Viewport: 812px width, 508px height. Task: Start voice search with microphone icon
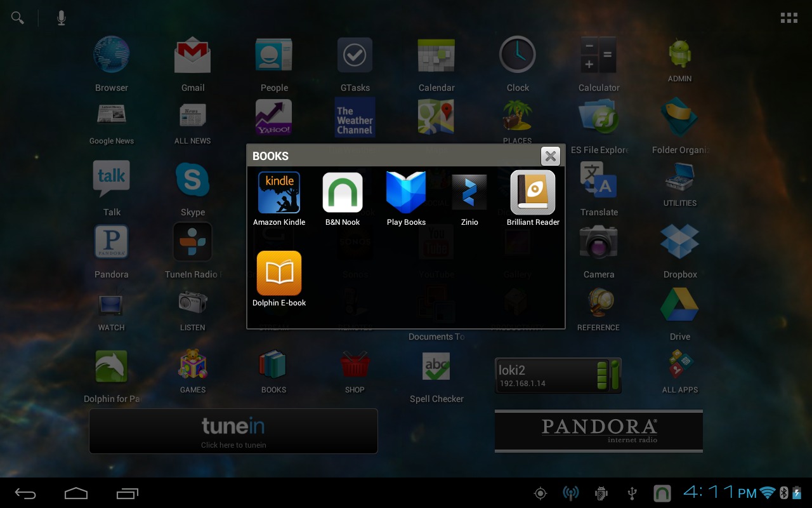(62, 18)
